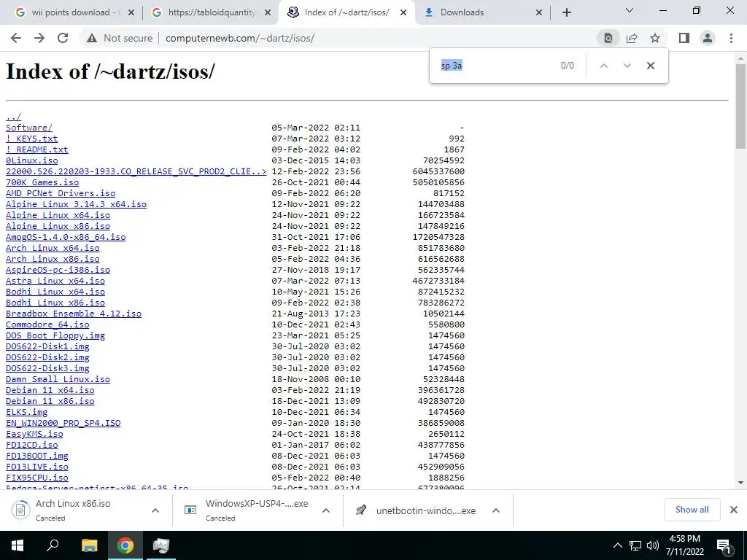Download AmogOS-1.4.0-x86_64.iso
This screenshot has height=560, width=747.
[66, 237]
